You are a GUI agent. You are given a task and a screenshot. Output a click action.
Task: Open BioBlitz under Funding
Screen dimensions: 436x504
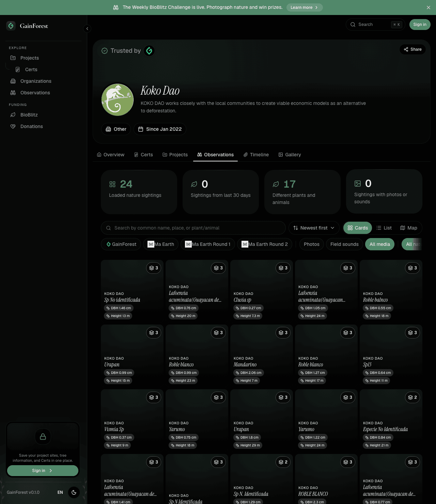pyautogui.click(x=29, y=115)
